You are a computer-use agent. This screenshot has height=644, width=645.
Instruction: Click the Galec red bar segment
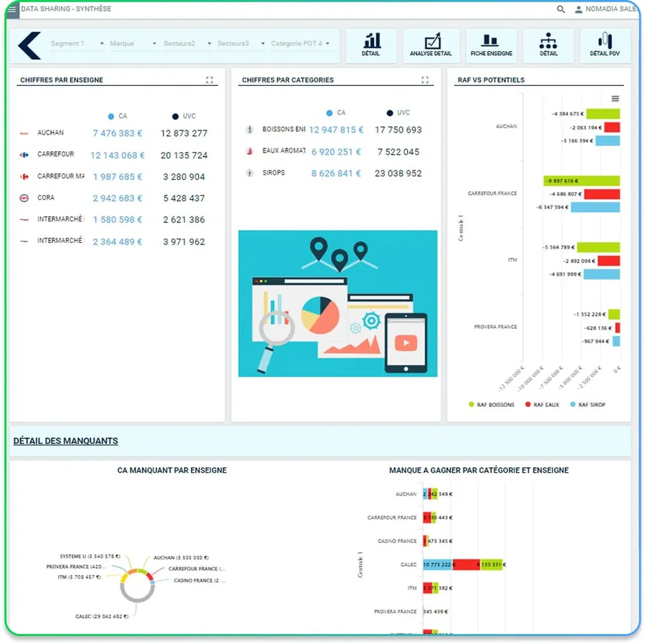click(x=466, y=564)
